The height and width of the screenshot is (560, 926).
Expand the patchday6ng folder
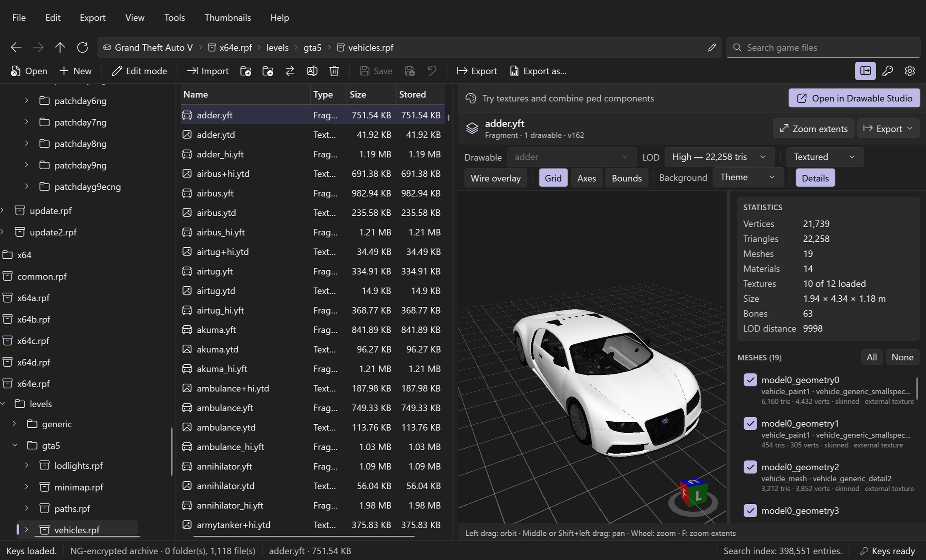26,100
